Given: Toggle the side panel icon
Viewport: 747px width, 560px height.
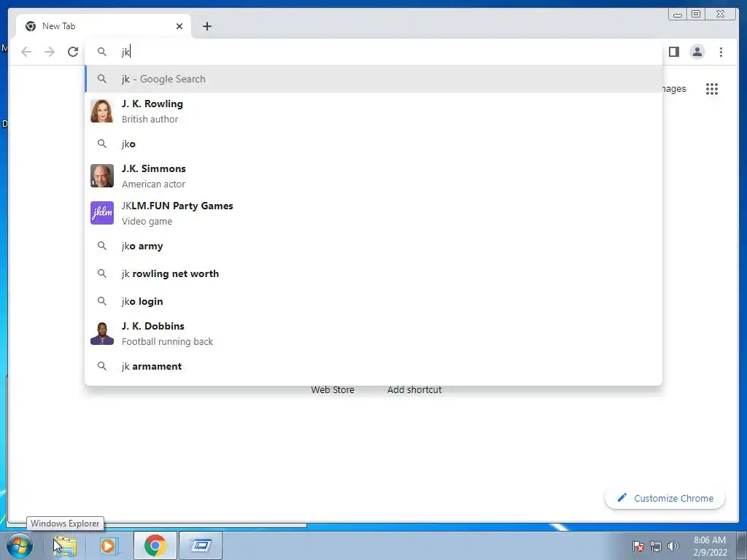Looking at the screenshot, I should 673,52.
